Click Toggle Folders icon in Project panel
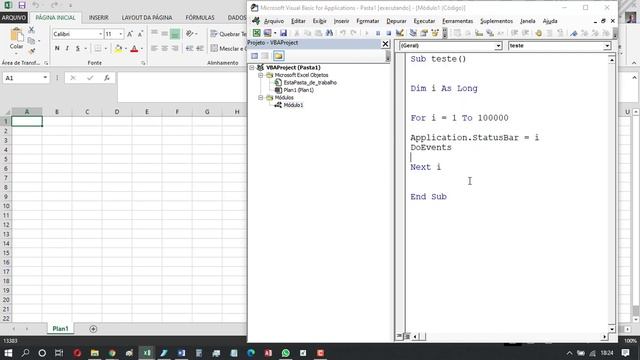This screenshot has height=360, width=640. point(278,56)
